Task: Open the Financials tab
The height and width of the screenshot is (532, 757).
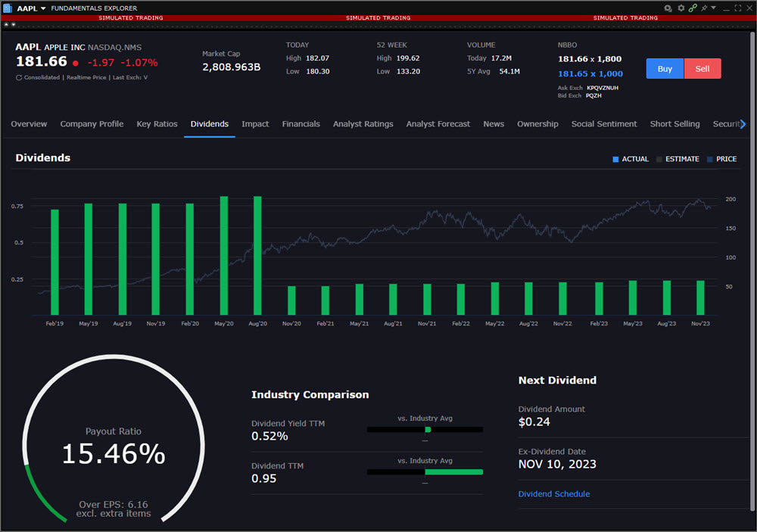Action: pos(301,124)
